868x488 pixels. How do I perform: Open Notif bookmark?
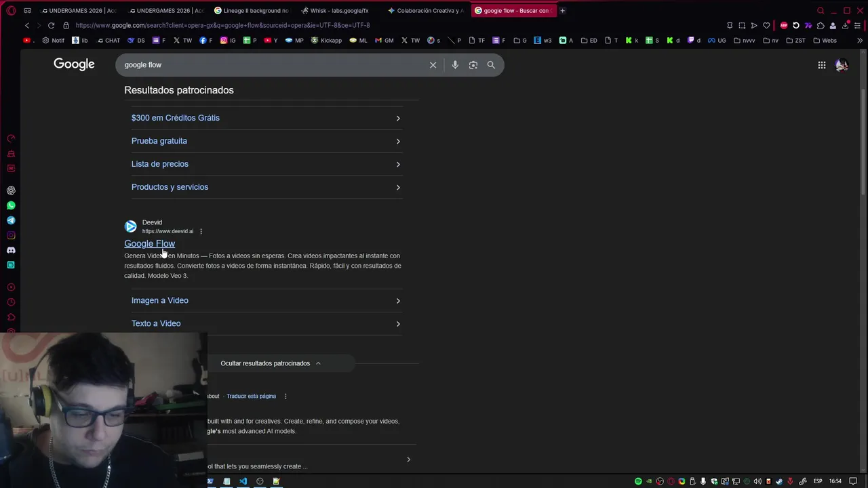[x=54, y=40]
